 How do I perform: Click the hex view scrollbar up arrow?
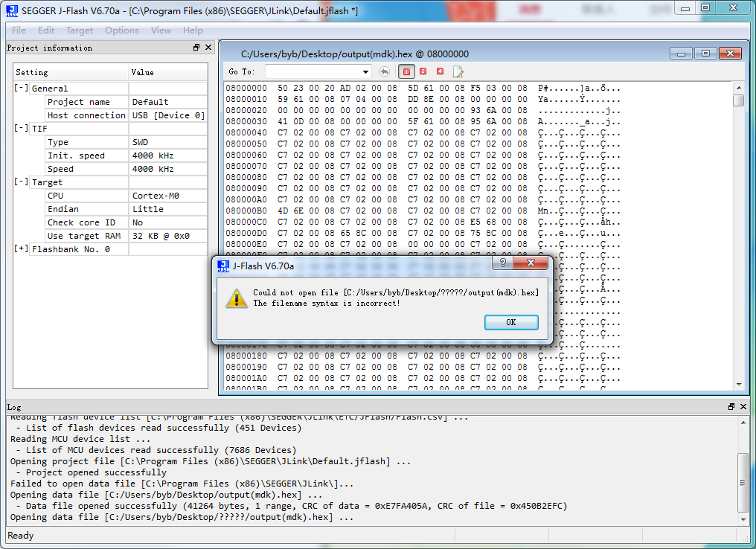pyautogui.click(x=739, y=88)
